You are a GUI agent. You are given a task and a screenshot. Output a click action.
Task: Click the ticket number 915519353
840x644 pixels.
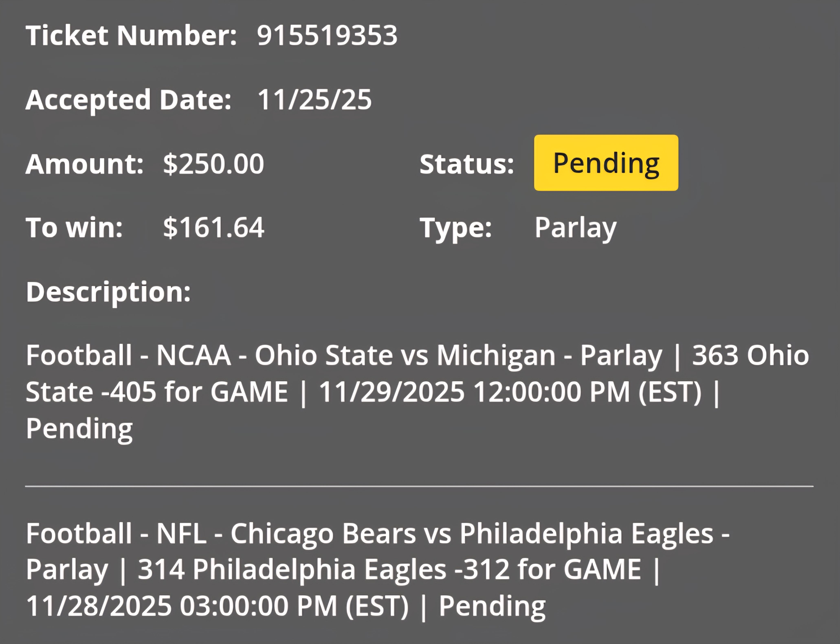[327, 36]
